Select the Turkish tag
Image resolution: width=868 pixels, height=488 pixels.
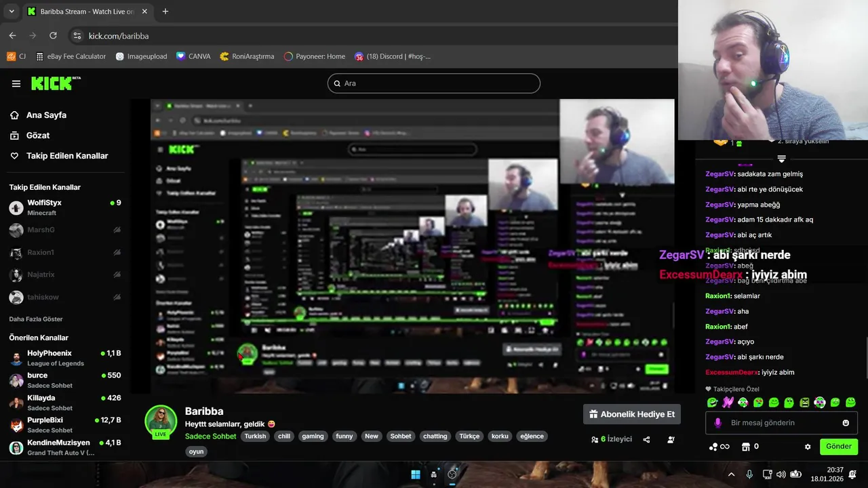[256, 436]
